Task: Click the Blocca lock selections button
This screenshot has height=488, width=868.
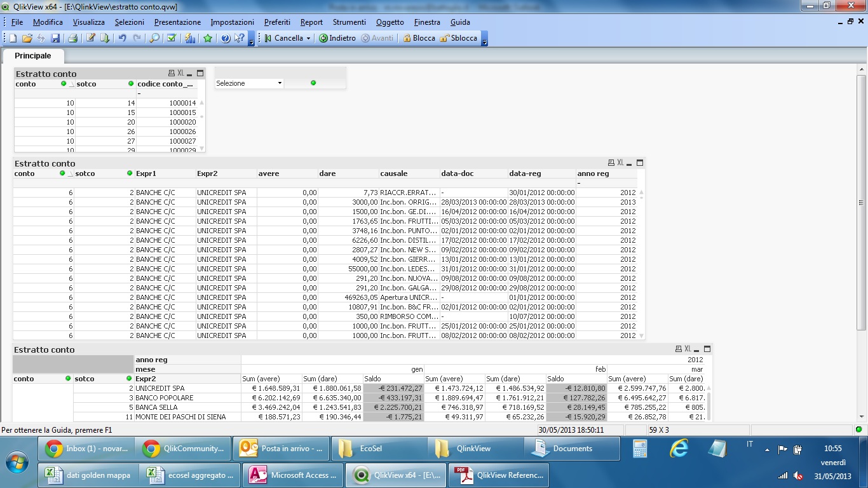Action: (x=419, y=38)
